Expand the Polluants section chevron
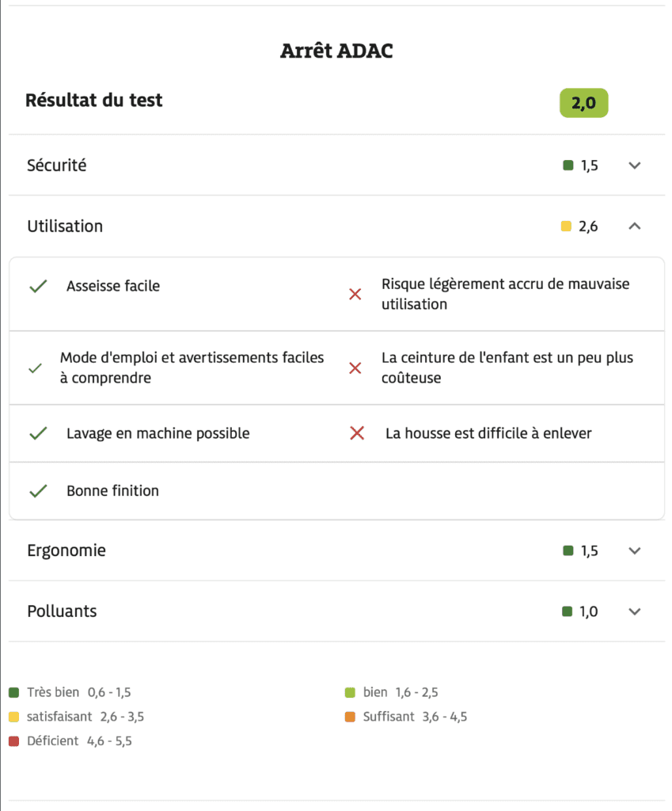This screenshot has height=811, width=672. 634,611
